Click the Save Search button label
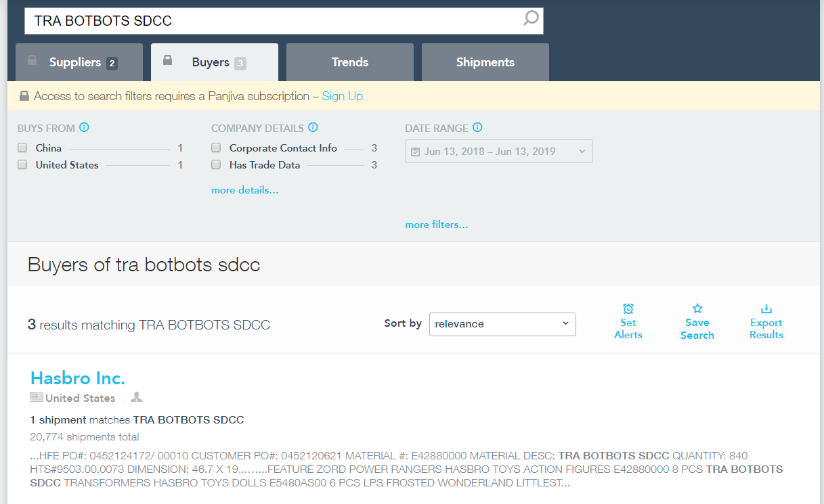 pos(697,329)
